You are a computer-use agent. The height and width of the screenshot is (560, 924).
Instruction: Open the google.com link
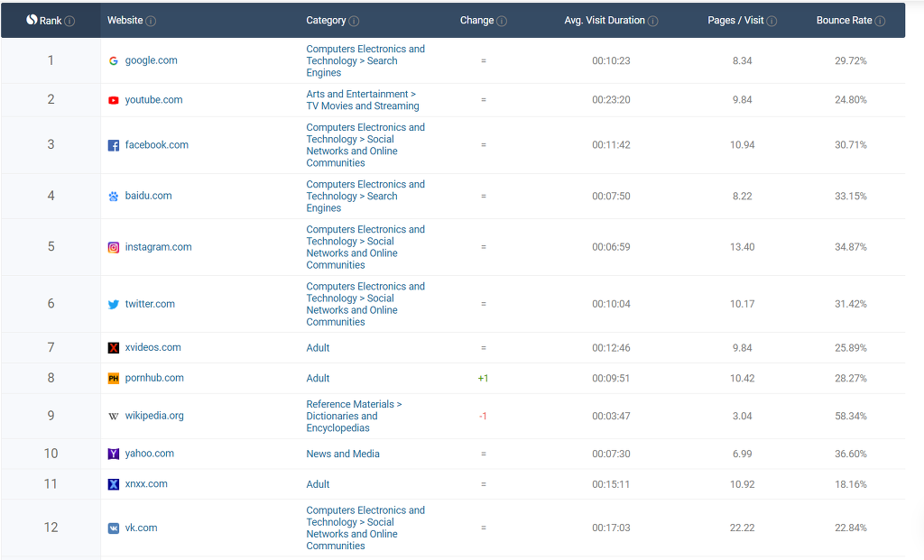coord(151,60)
